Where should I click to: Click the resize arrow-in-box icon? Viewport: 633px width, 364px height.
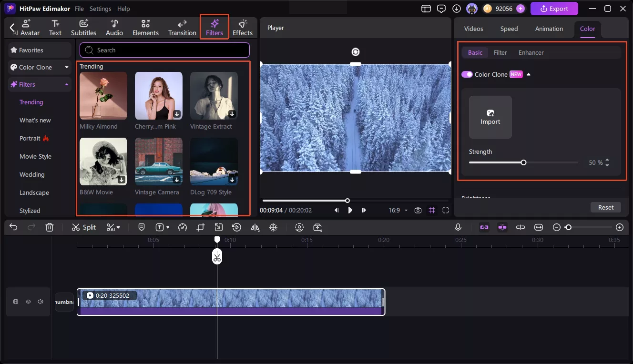point(218,227)
